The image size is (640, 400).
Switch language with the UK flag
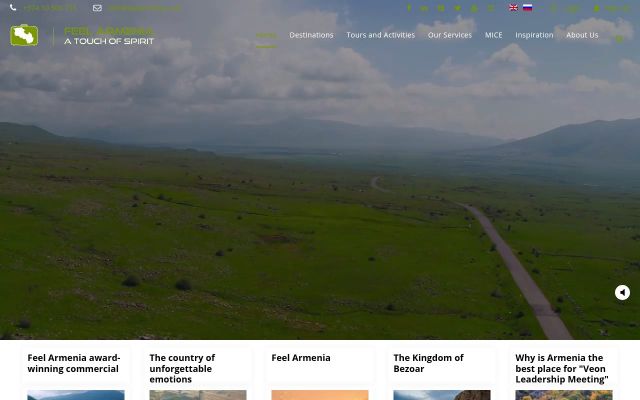click(x=513, y=8)
